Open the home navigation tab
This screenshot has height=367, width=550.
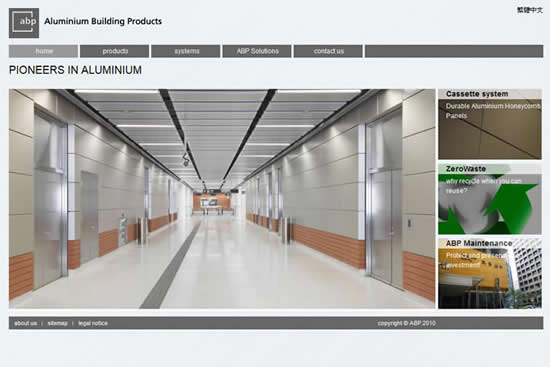click(43, 51)
